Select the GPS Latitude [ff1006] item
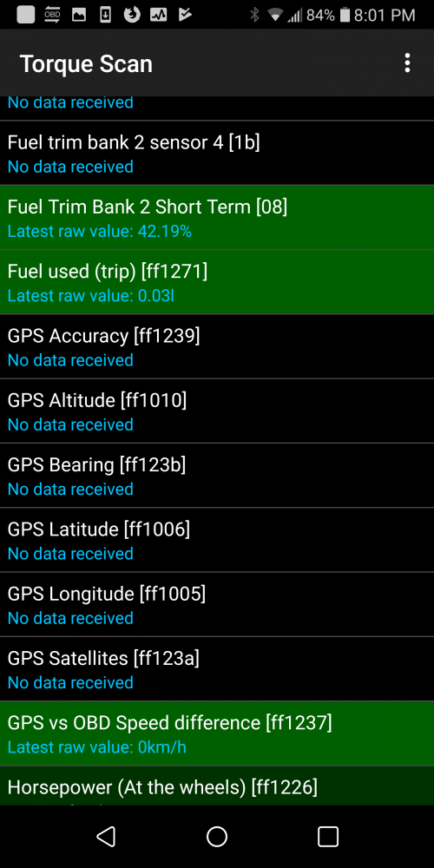The width and height of the screenshot is (434, 868). pos(217,540)
